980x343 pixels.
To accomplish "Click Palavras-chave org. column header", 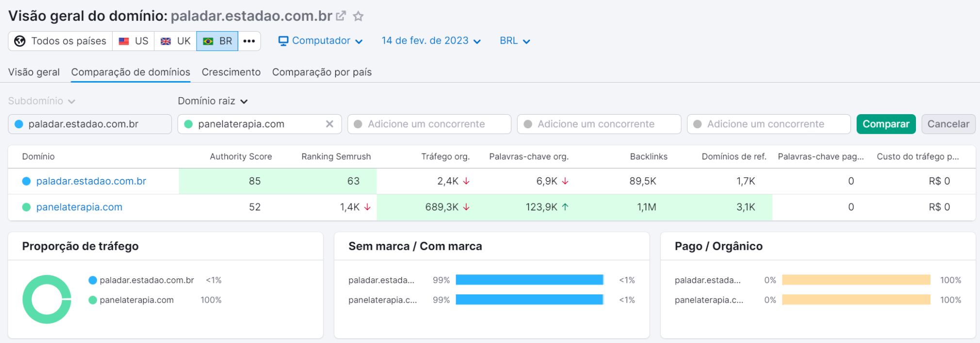I will click(529, 156).
